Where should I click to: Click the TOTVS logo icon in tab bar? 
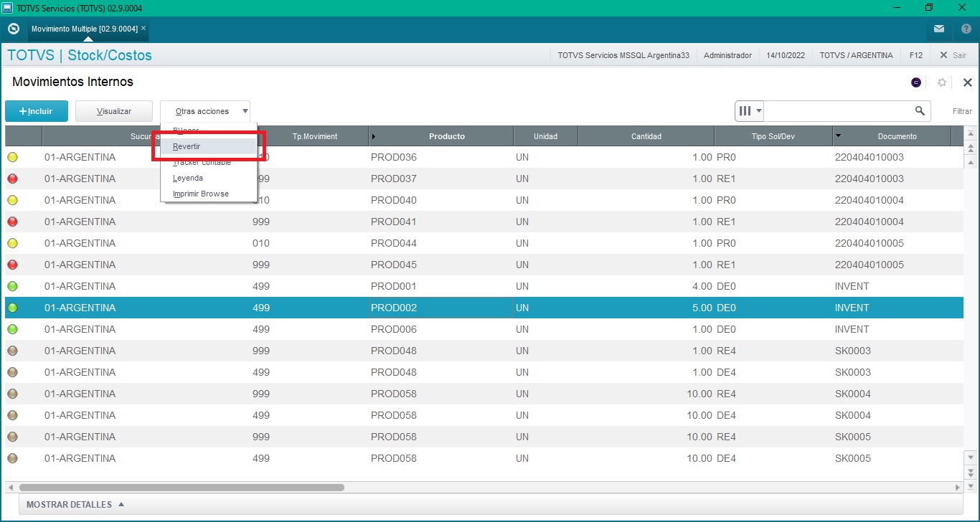point(13,29)
